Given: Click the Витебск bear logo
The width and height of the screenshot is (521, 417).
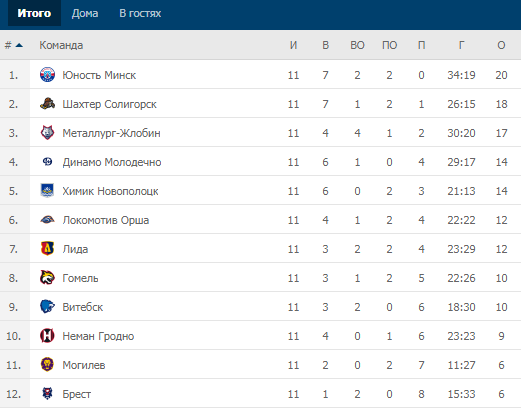Looking at the screenshot, I should pos(47,307).
